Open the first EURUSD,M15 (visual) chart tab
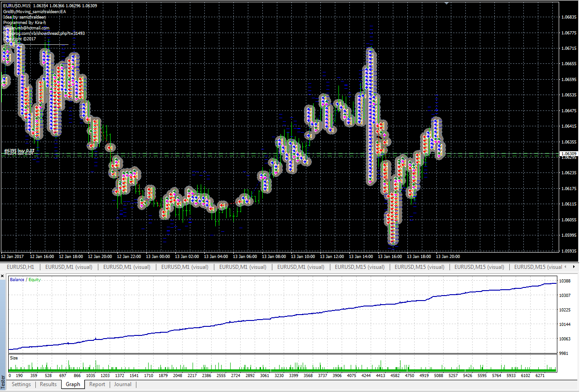The width and height of the screenshot is (580, 392). [x=361, y=267]
